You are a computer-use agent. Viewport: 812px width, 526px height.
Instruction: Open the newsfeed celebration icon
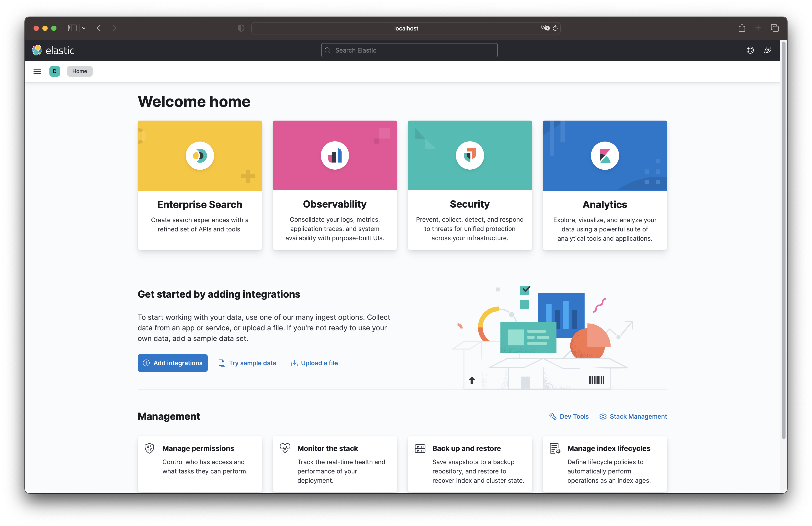tap(767, 51)
